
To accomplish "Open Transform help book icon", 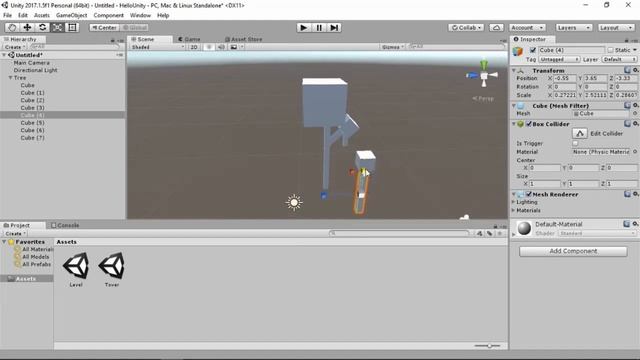I will pyautogui.click(x=627, y=70).
